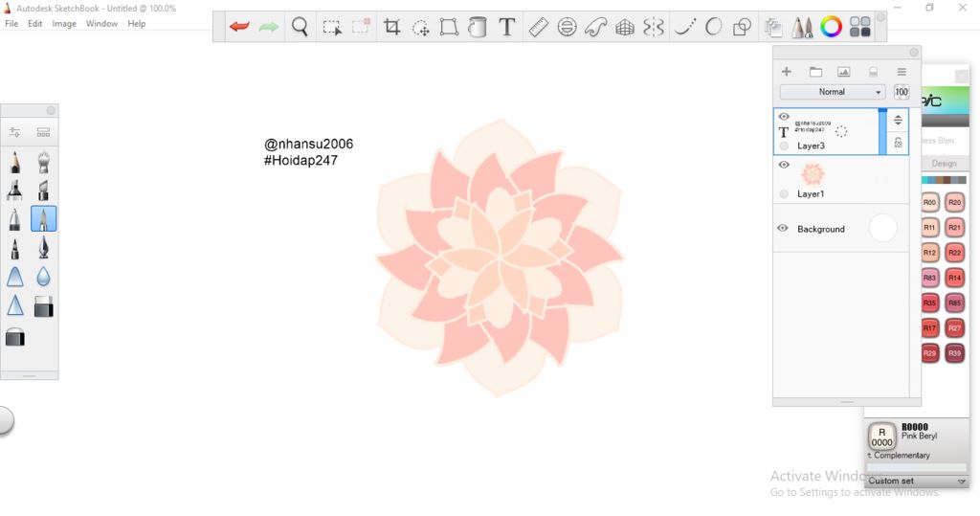Click the Layer3 reorder handle arrows
Viewport: 980px width, 516px height.
tap(898, 120)
